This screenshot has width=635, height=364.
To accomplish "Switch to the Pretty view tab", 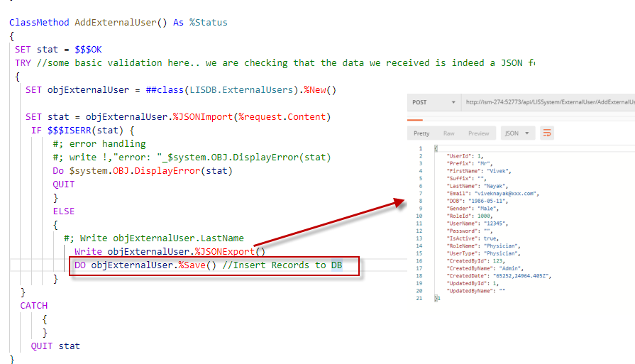I will point(421,133).
